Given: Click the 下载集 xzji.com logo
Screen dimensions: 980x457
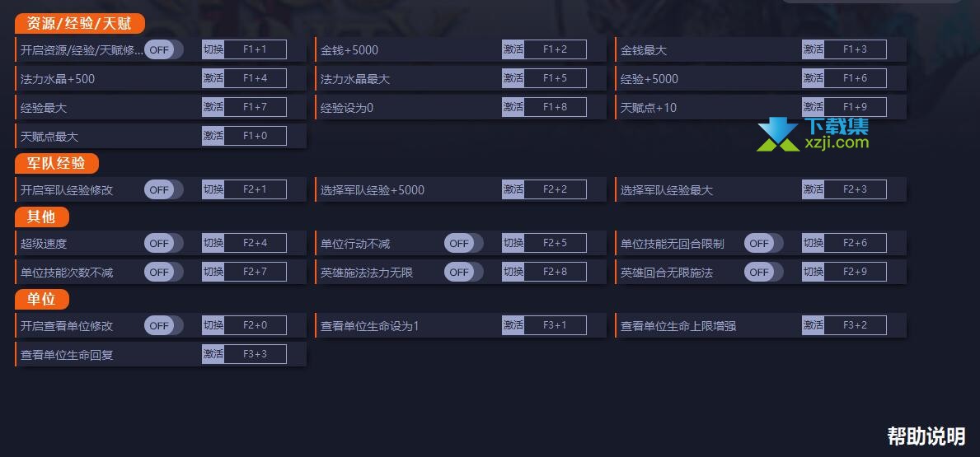Looking at the screenshot, I should coord(813,134).
